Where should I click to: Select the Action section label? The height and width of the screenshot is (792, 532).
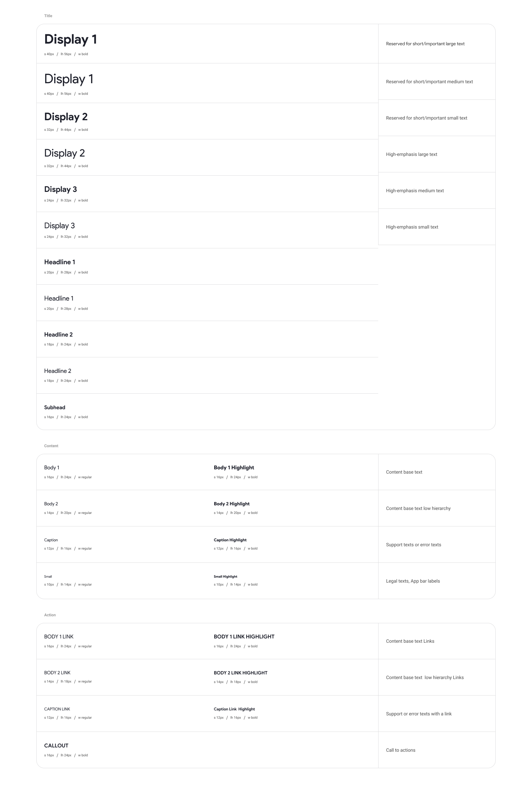click(50, 615)
